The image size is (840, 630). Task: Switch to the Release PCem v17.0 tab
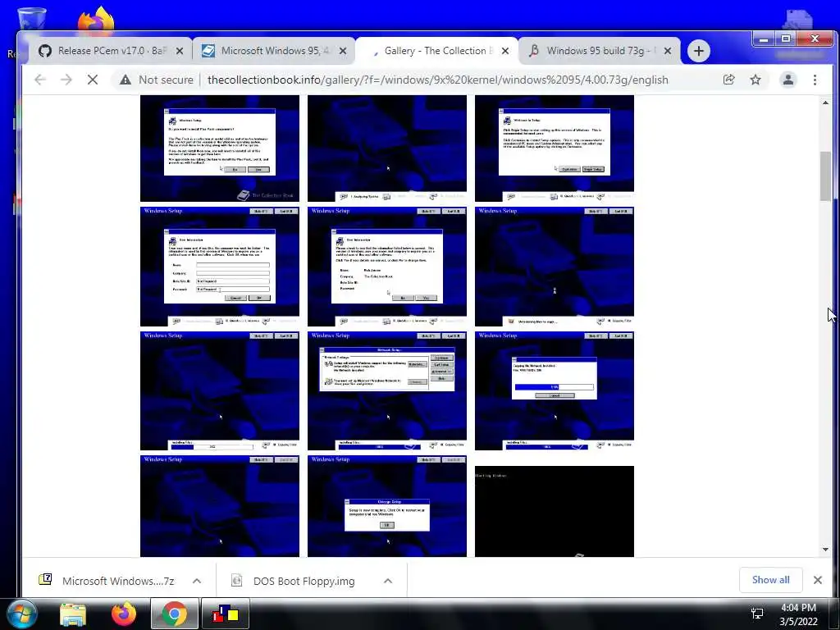pos(110,51)
